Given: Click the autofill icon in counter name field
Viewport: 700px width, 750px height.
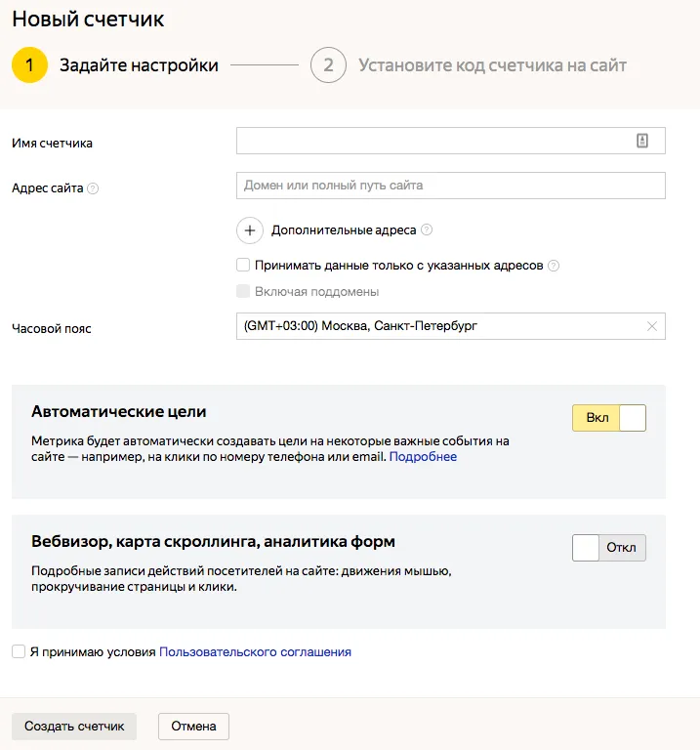Looking at the screenshot, I should point(642,141).
